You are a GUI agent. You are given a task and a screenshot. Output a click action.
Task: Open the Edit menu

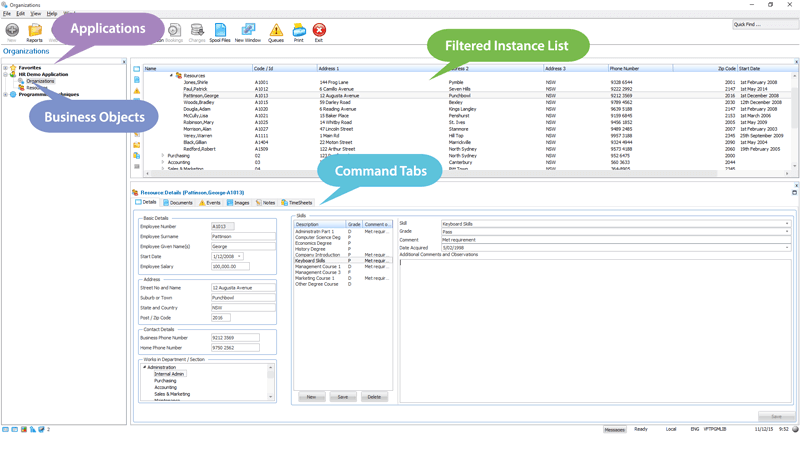20,14
